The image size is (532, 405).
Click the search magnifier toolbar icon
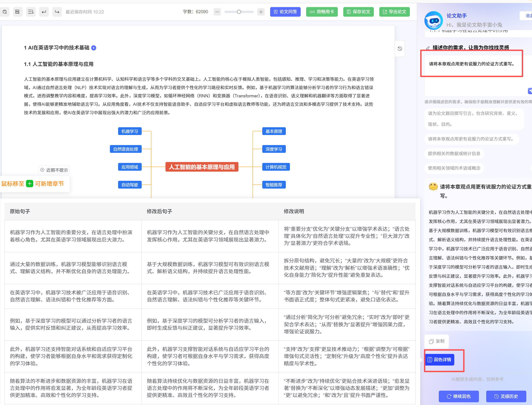click(x=5, y=12)
